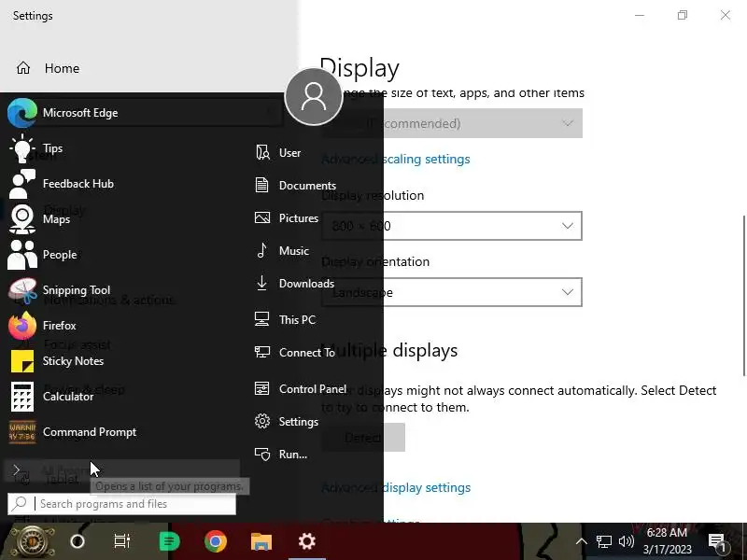Open Advanced display settings link

pyautogui.click(x=396, y=487)
